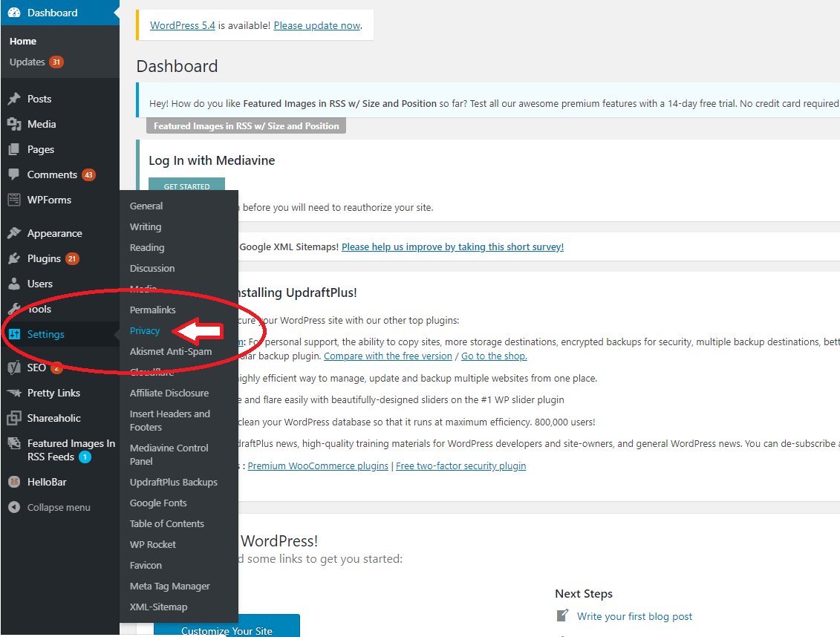
Task: Click the Pretty Links star icon
Action: (x=14, y=393)
